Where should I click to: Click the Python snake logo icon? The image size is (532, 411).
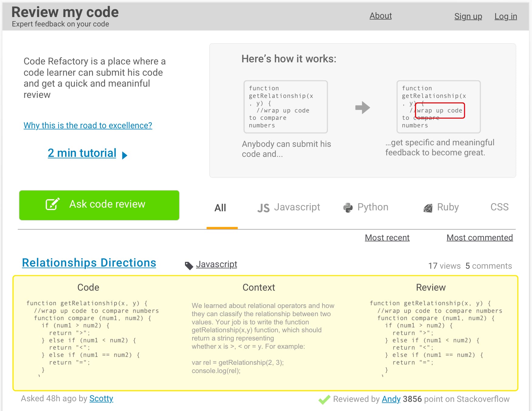(x=348, y=208)
